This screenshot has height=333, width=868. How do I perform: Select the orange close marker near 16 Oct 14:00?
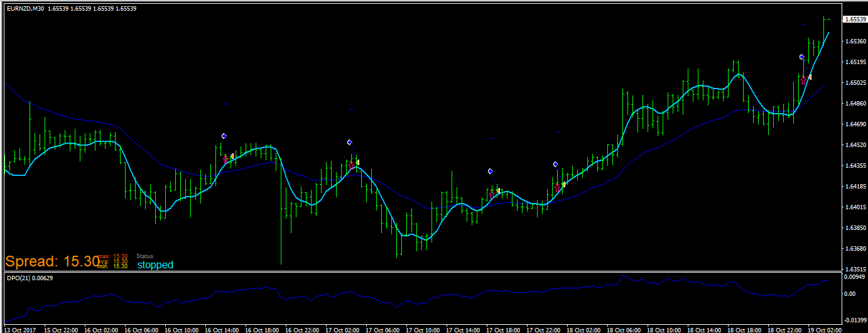(232, 156)
